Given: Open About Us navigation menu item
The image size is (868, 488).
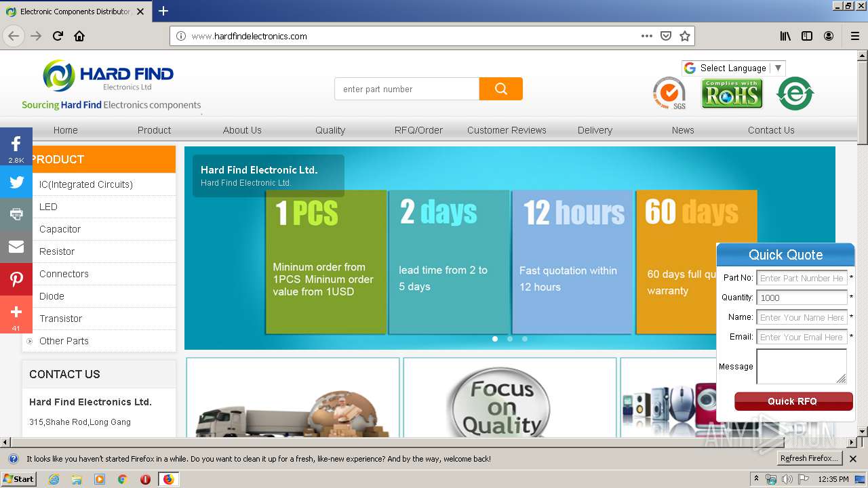Looking at the screenshot, I should coord(242,130).
